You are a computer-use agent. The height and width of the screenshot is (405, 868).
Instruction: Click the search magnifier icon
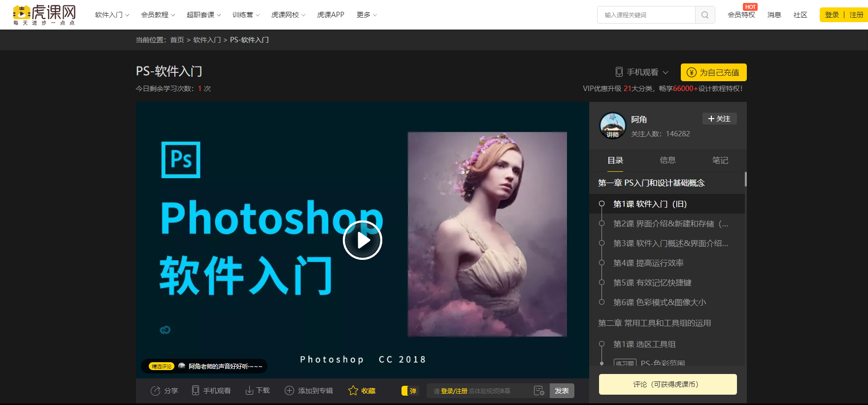(705, 15)
